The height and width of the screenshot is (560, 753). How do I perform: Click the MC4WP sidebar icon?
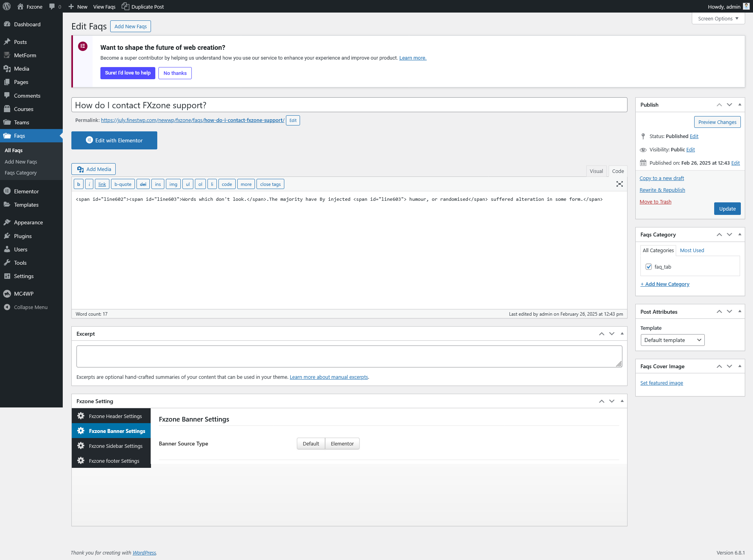[x=7, y=294]
